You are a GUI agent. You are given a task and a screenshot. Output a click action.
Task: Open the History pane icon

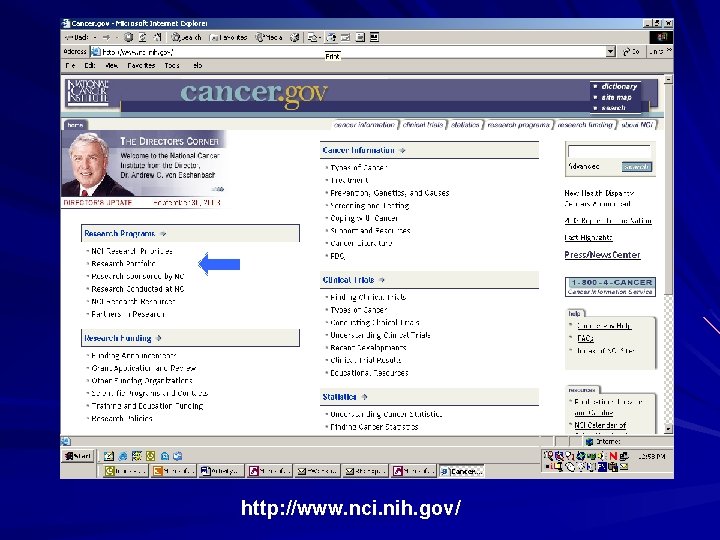[294, 38]
